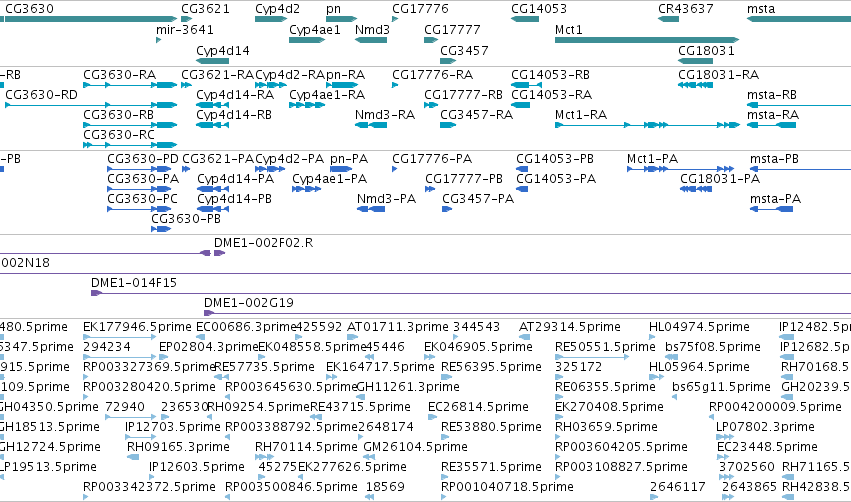The height and width of the screenshot is (502, 851).
Task: Open the CG17777-RB transcript label
Action: 463,94
